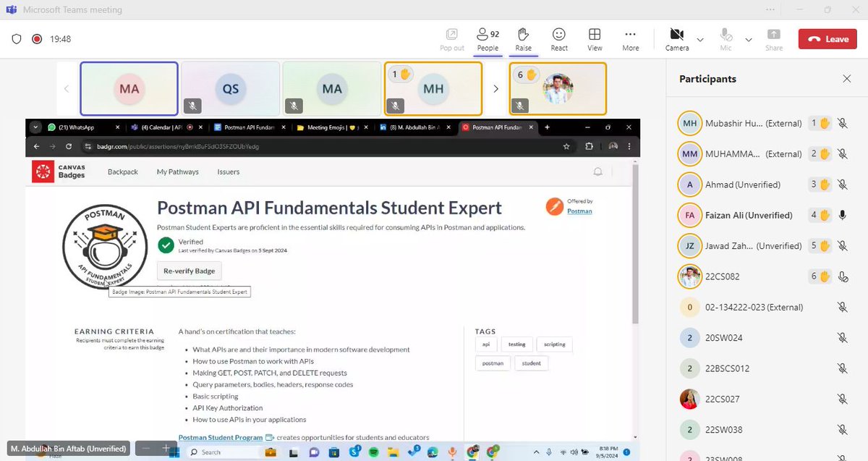Click the shield privacy icon beside the timer

point(17,39)
